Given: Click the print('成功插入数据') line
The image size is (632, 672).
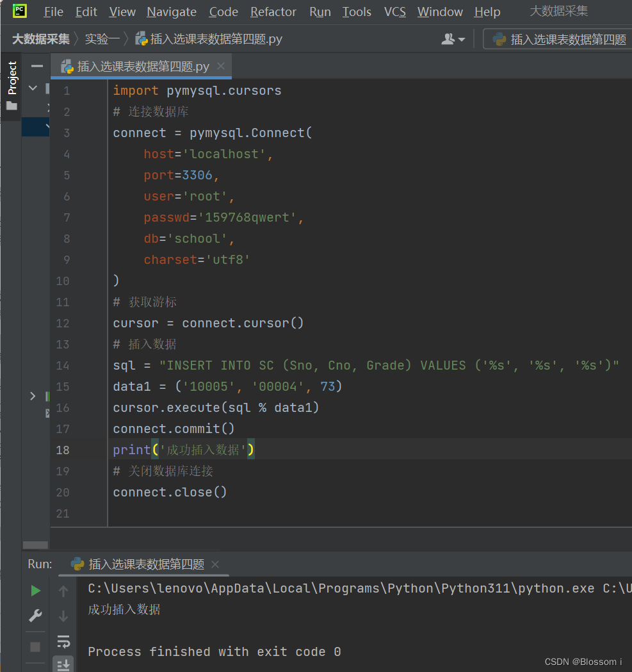Looking at the screenshot, I should coord(183,450).
